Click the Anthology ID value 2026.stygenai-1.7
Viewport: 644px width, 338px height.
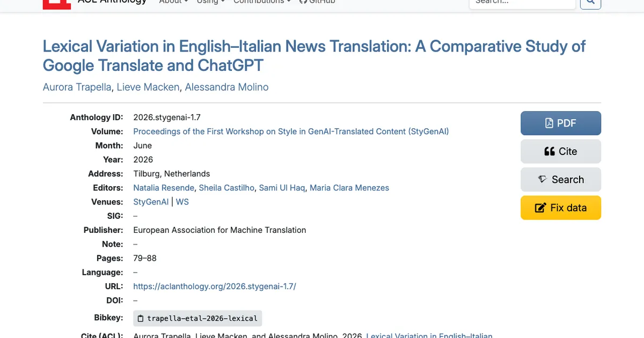[167, 117]
